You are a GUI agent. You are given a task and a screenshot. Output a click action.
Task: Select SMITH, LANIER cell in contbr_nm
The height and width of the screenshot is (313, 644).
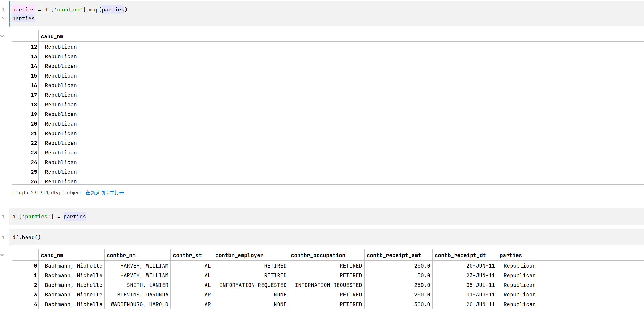tap(147, 285)
